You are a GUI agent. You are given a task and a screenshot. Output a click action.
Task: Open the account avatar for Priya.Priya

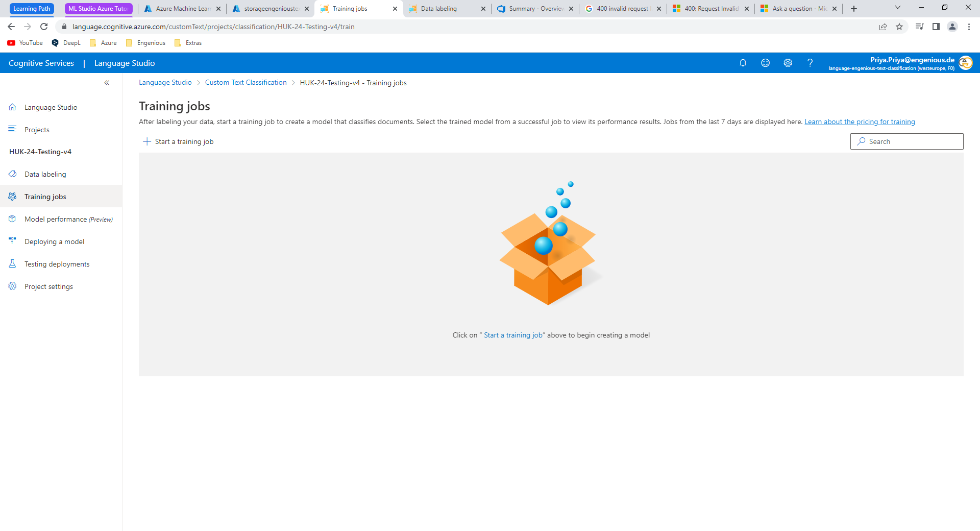coord(965,63)
